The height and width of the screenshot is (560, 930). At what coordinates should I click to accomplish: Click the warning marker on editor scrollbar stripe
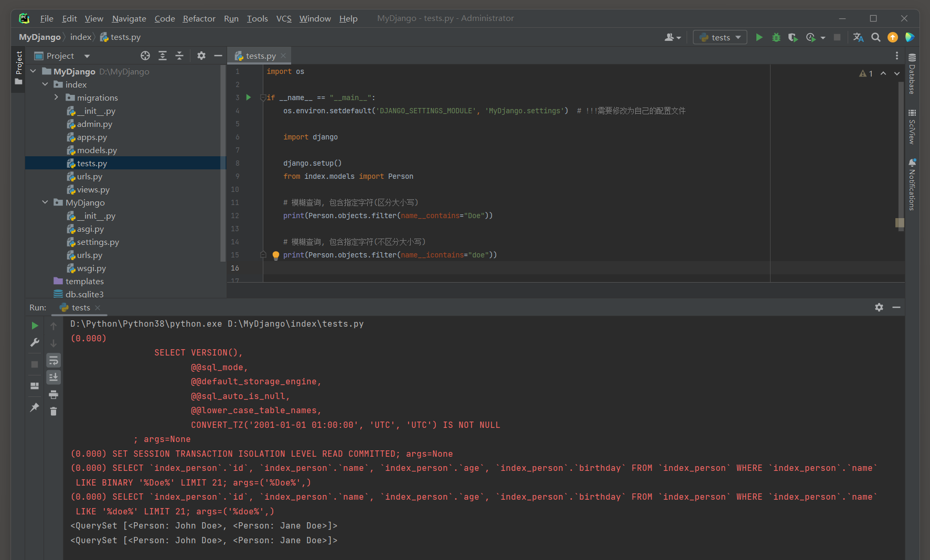point(900,223)
